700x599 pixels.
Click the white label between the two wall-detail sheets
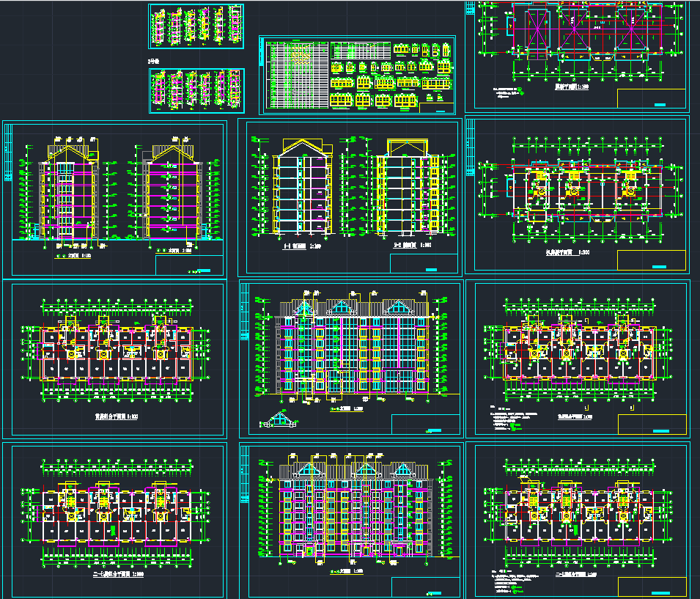(154, 61)
